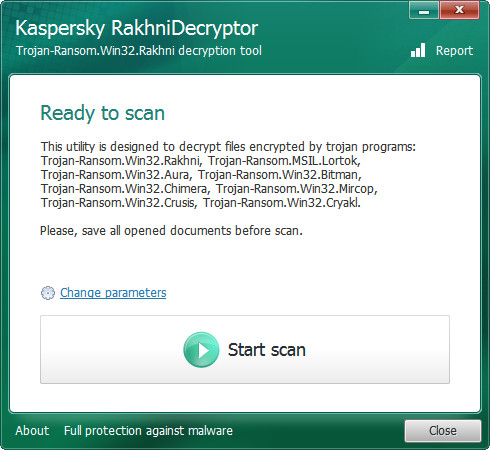Open the About link

(x=32, y=431)
